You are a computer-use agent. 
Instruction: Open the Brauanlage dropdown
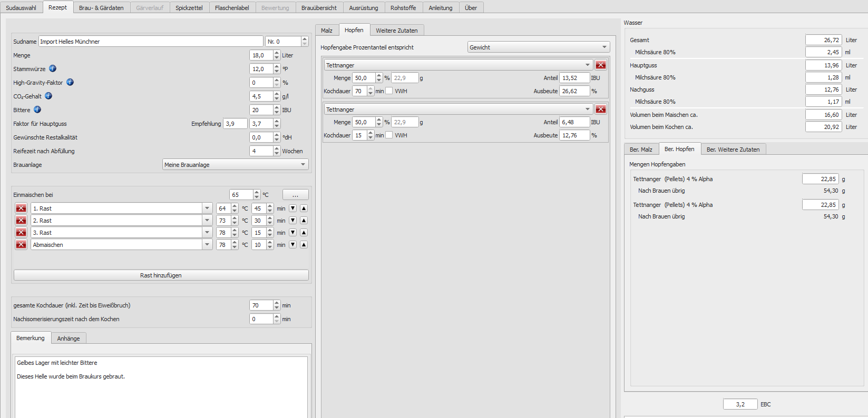(235, 165)
